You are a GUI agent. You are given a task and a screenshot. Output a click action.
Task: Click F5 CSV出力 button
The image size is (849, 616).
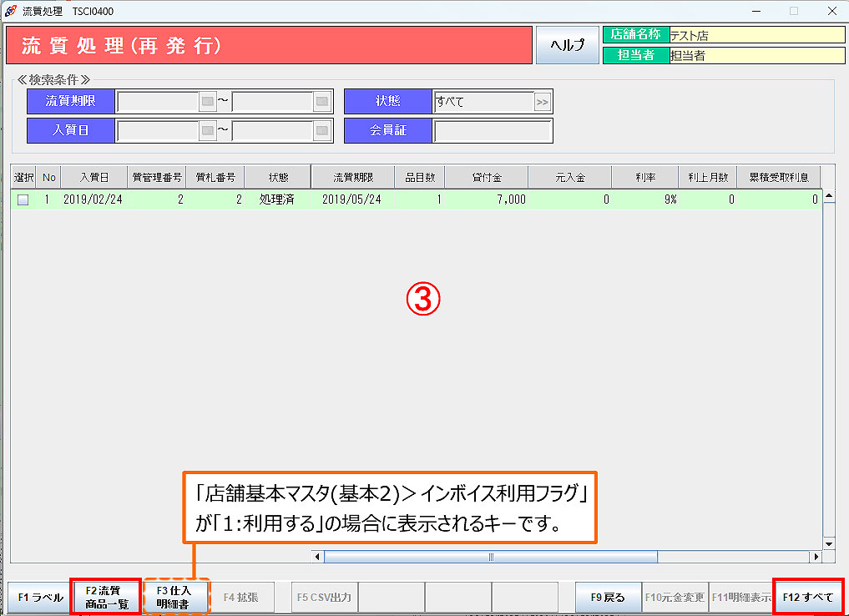point(325,597)
